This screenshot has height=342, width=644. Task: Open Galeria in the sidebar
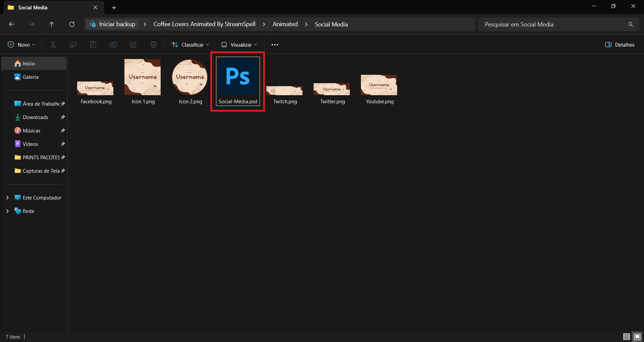coord(34,77)
